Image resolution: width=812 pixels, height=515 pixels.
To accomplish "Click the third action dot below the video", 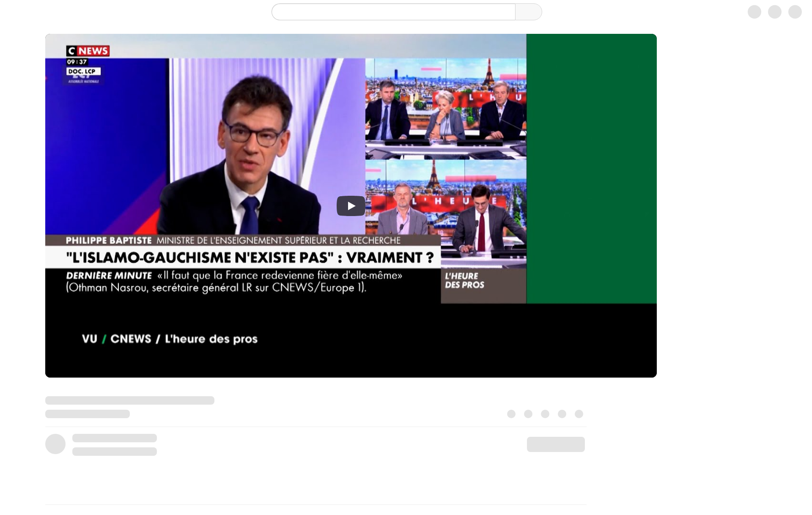I will (x=545, y=414).
